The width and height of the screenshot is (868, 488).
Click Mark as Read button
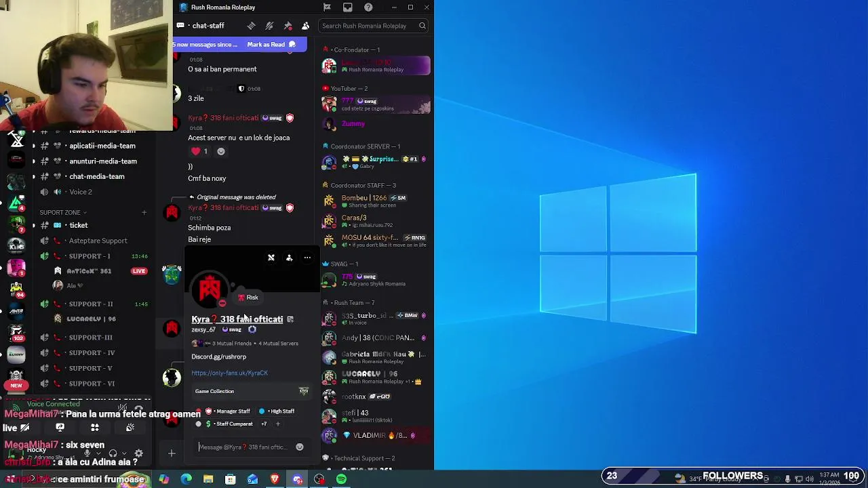(x=271, y=45)
